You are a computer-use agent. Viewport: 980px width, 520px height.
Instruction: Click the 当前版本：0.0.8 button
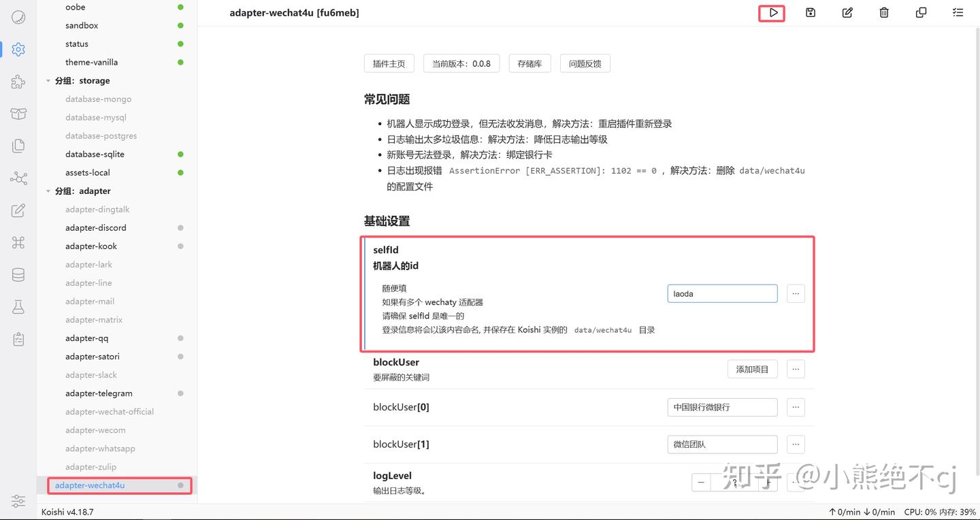pyautogui.click(x=461, y=64)
